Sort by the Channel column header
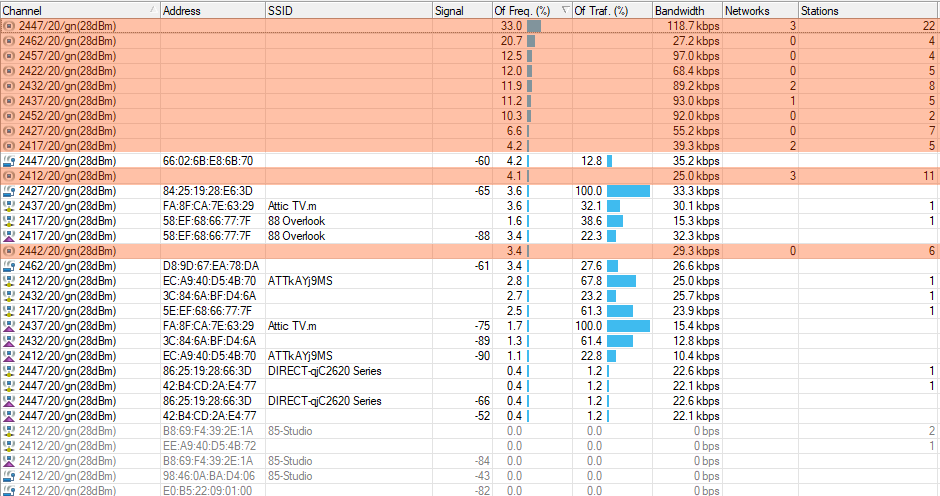This screenshot has width=940, height=496. 80,10
